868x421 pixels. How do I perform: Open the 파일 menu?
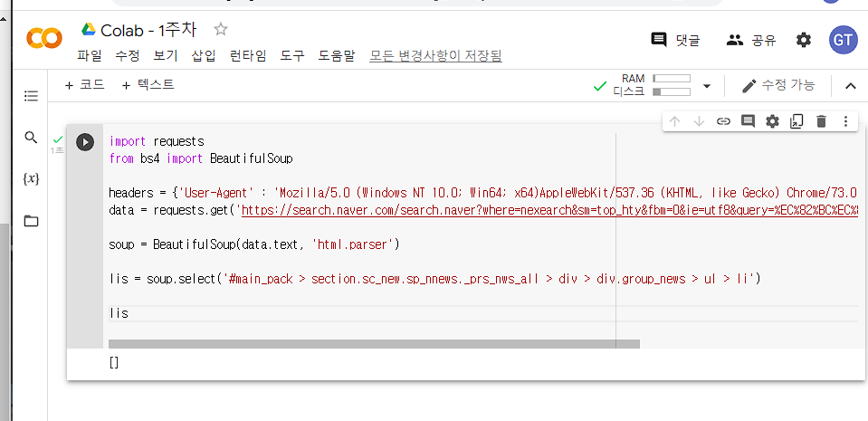pos(90,56)
